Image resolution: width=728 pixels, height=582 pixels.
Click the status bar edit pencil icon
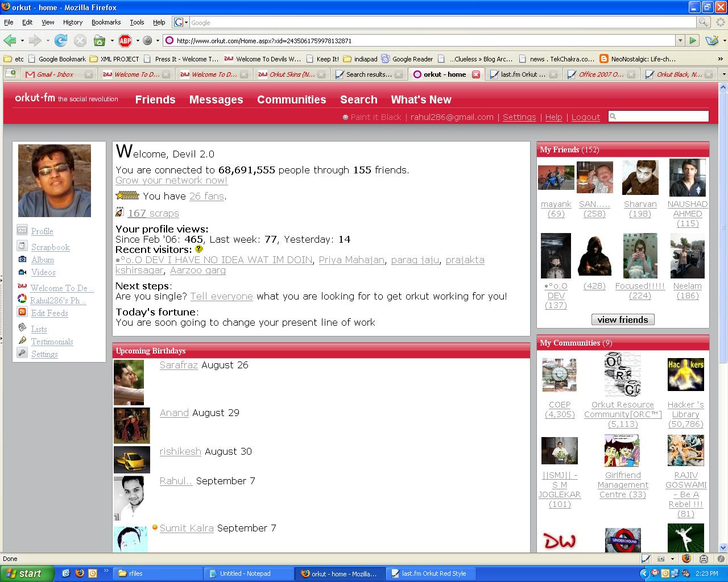(646, 559)
